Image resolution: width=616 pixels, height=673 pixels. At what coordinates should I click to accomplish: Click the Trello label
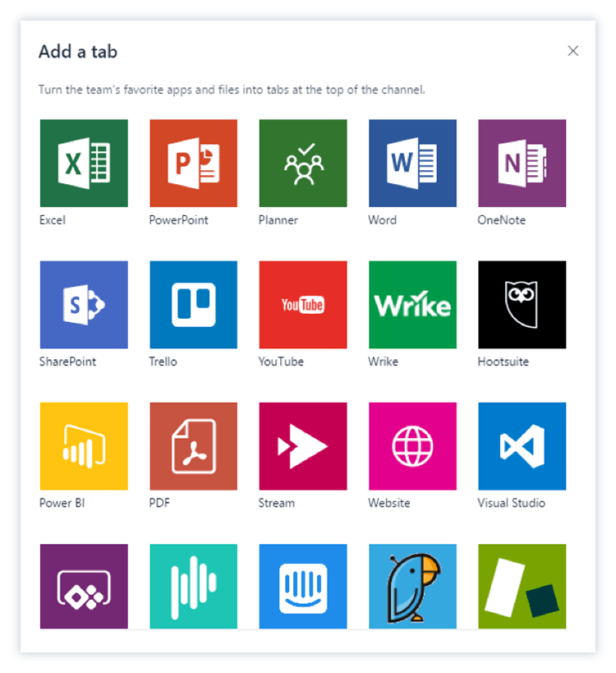click(163, 362)
